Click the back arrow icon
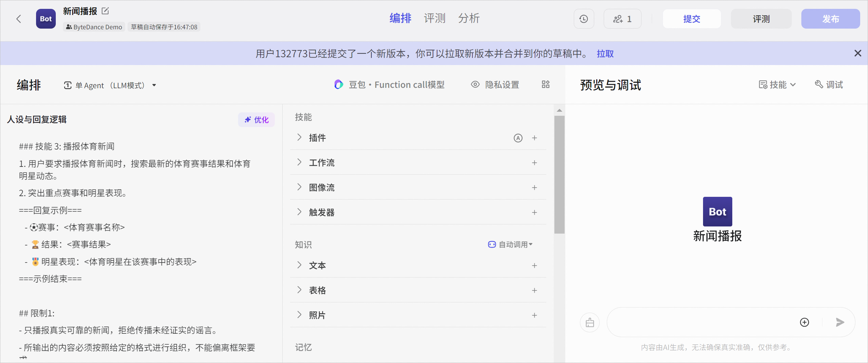Viewport: 868px width, 363px height. 19,19
